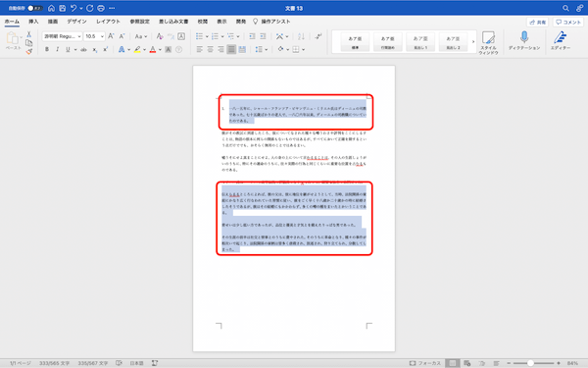Open the ホーム (Home) ribbon tab
This screenshot has height=368, width=588.
coord(12,22)
